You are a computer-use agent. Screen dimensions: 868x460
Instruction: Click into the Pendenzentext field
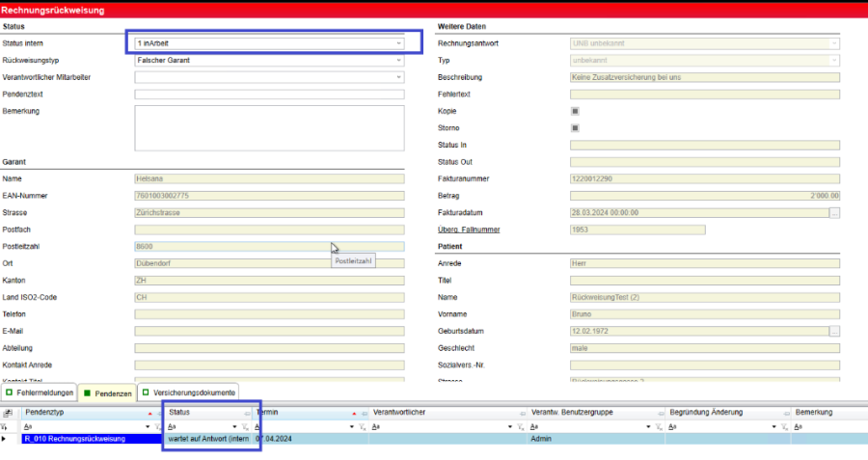269,95
